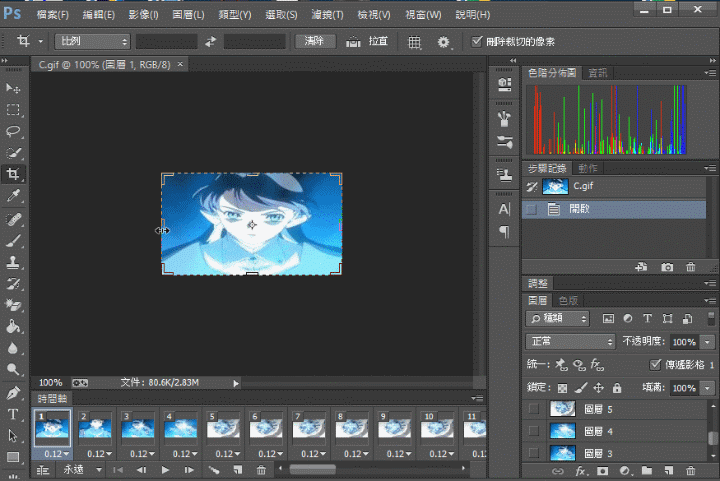Delete selected frame with timeline trash icon
The image size is (720, 481).
coord(261,470)
